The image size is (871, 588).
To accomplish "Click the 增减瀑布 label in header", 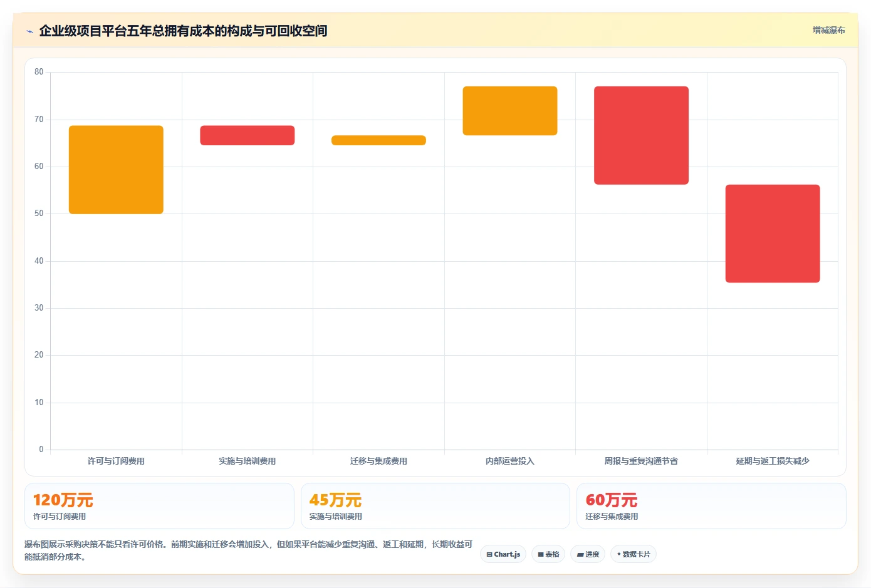I will (828, 30).
